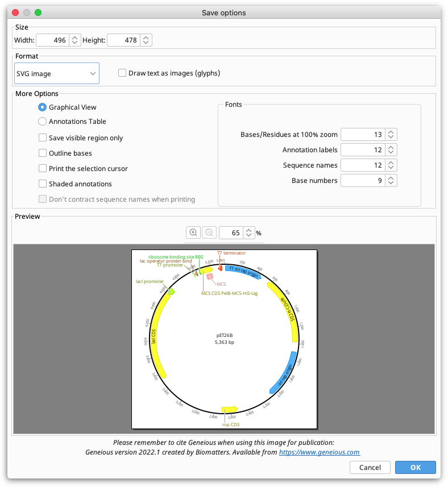This screenshot has height=487, width=448.
Task: Click the Width stepper arrows
Action: click(74, 40)
